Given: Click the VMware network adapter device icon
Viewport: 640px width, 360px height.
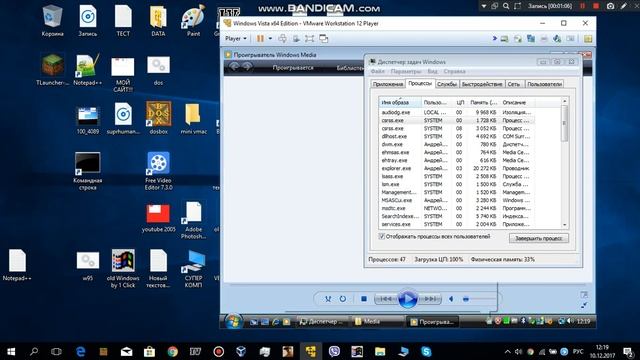Looking at the screenshot, I should [x=531, y=39].
